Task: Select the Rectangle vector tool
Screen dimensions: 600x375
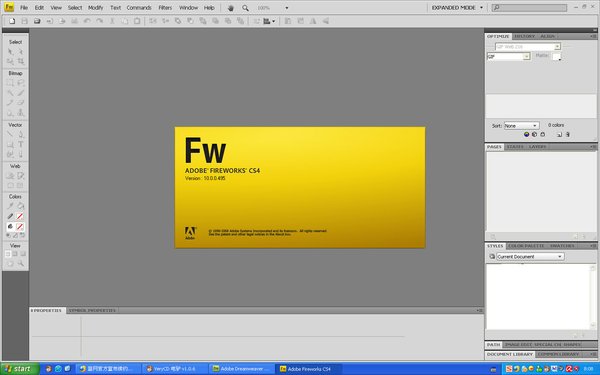Action: click(x=10, y=145)
